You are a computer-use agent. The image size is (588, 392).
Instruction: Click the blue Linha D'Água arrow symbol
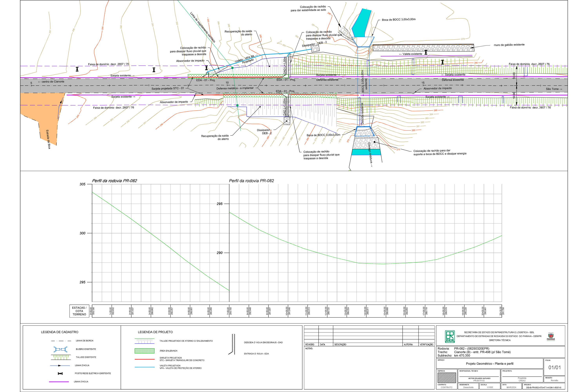(60, 366)
